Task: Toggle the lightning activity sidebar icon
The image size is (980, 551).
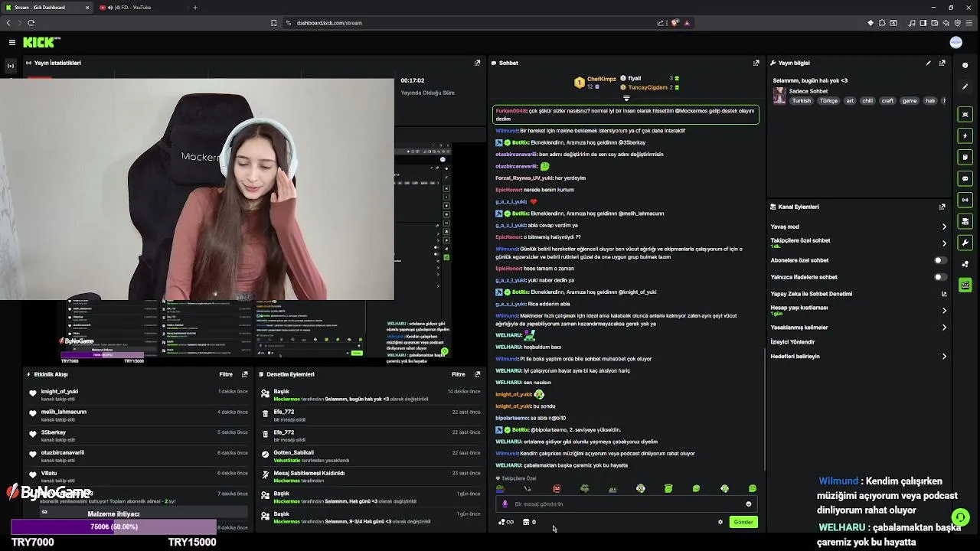Action: (x=965, y=135)
